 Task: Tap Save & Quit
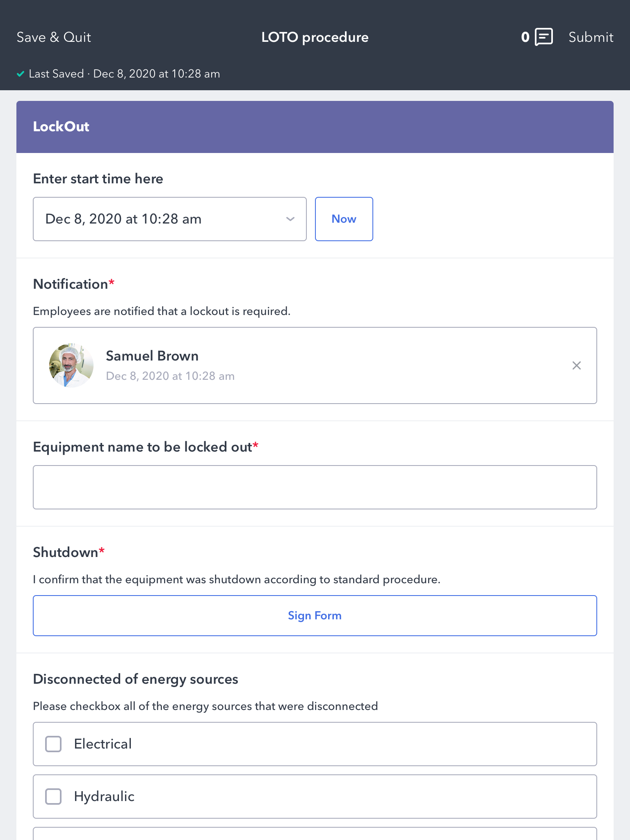coord(54,37)
